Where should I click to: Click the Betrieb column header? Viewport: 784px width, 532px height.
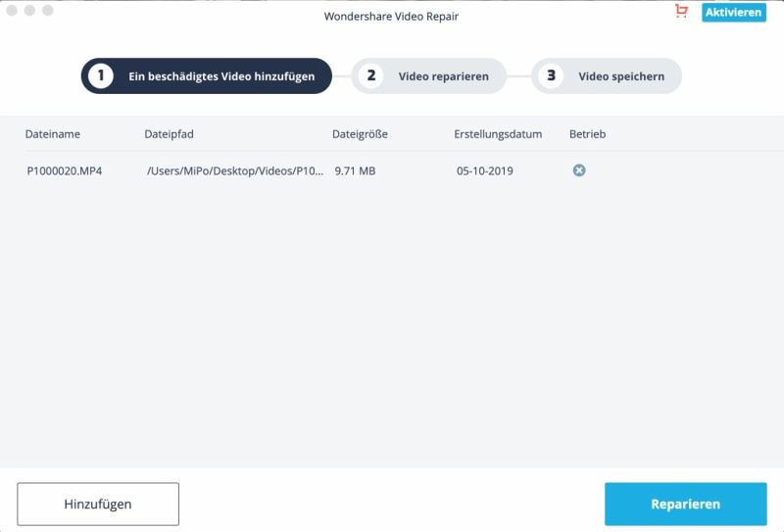click(587, 134)
